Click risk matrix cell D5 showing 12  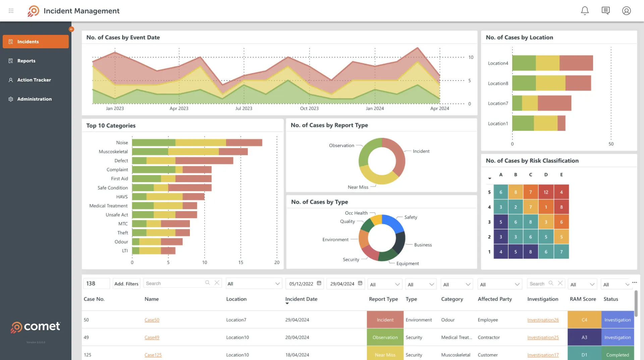click(x=546, y=192)
